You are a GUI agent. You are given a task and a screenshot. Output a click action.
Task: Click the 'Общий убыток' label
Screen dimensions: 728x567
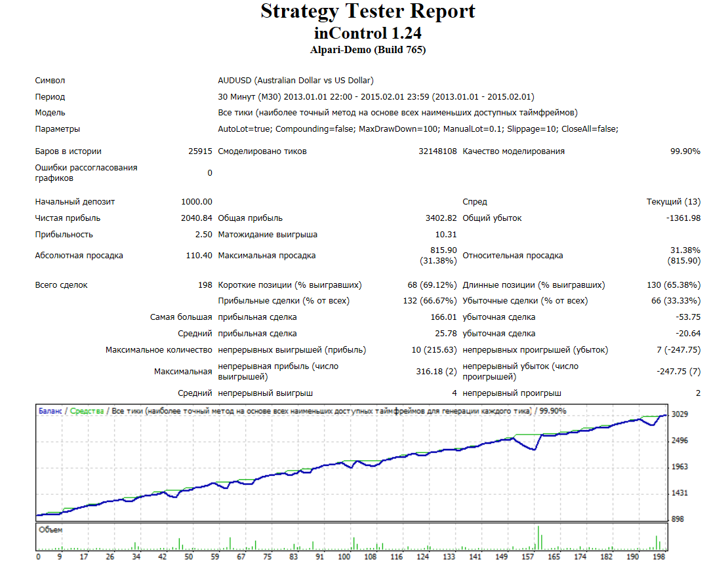(492, 218)
